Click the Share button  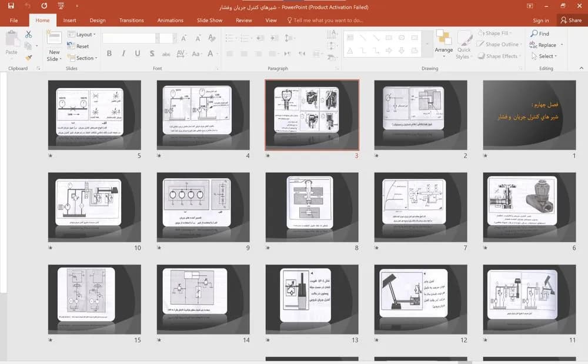(x=571, y=20)
